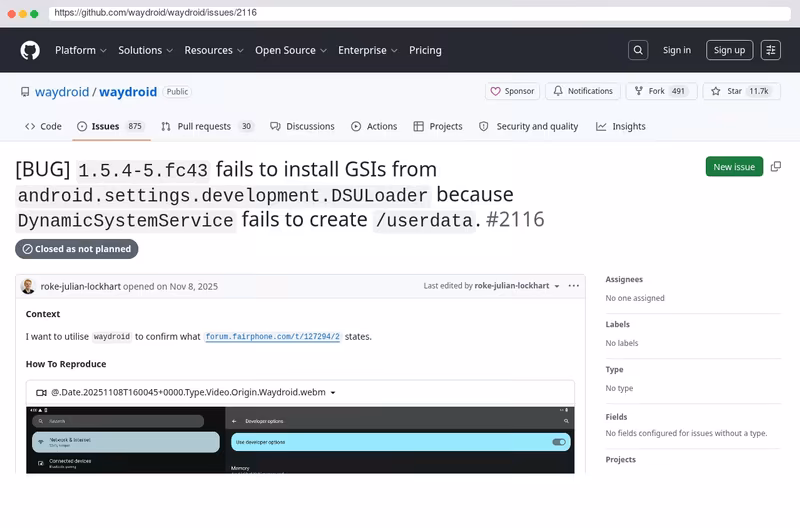Viewport: 800px width, 528px height.
Task: Open the Pull requests tab
Action: (x=207, y=126)
